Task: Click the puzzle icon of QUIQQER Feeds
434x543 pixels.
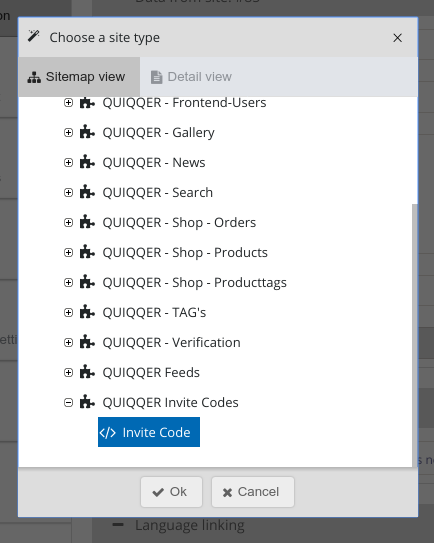Action: pyautogui.click(x=87, y=372)
